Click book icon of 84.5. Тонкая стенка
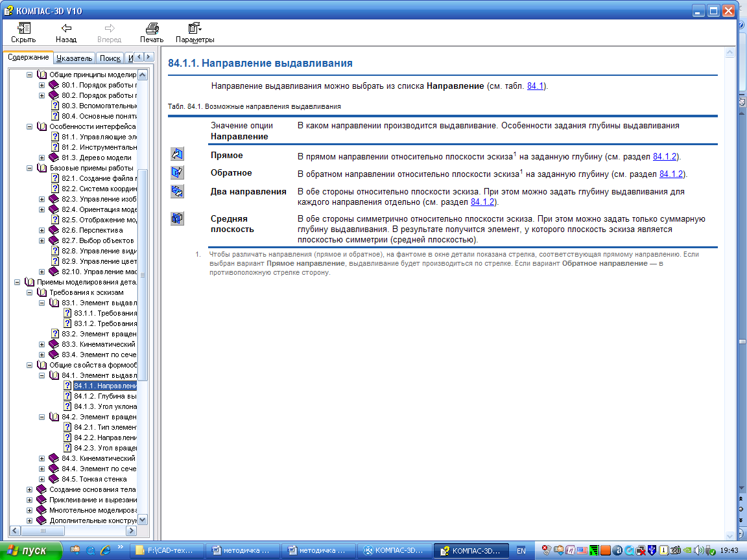 coord(54,479)
